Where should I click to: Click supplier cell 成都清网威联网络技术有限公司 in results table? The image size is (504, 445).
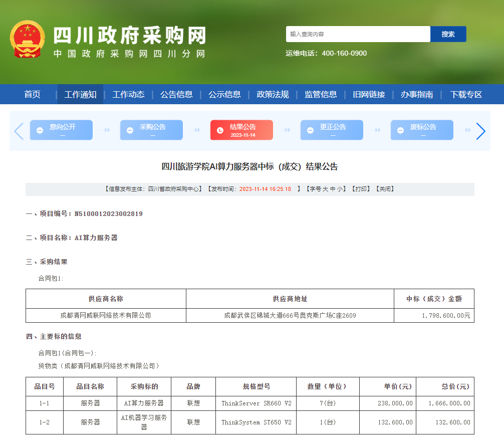pos(106,316)
